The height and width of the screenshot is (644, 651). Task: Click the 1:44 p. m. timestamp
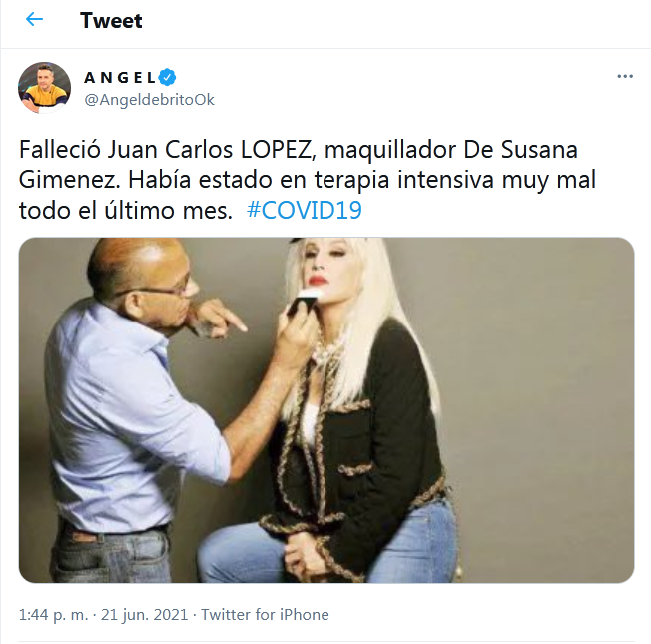54,614
